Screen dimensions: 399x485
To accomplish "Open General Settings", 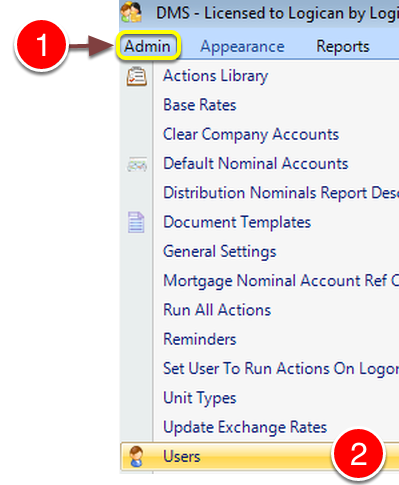I will [220, 252].
